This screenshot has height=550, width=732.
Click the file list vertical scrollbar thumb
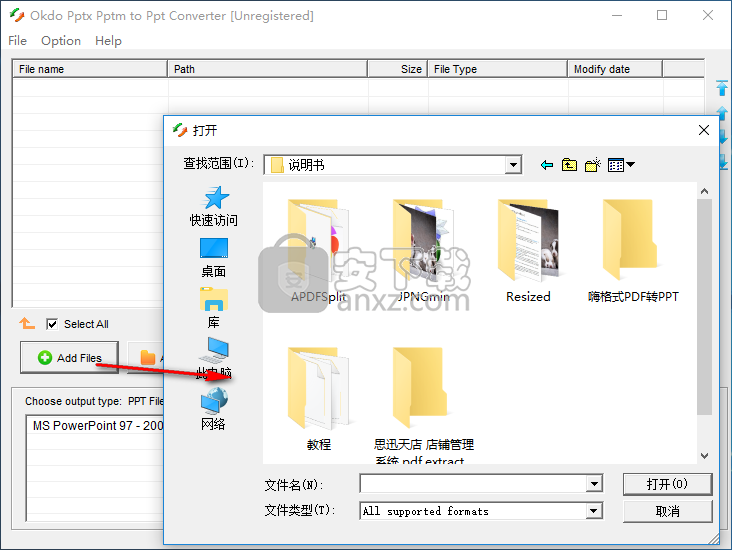pyautogui.click(x=704, y=307)
